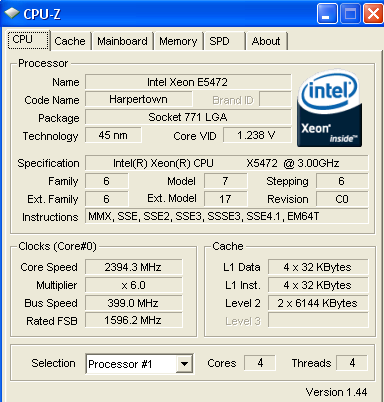The height and width of the screenshot is (402, 384).
Task: Click the Family value field
Action: pyautogui.click(x=107, y=181)
